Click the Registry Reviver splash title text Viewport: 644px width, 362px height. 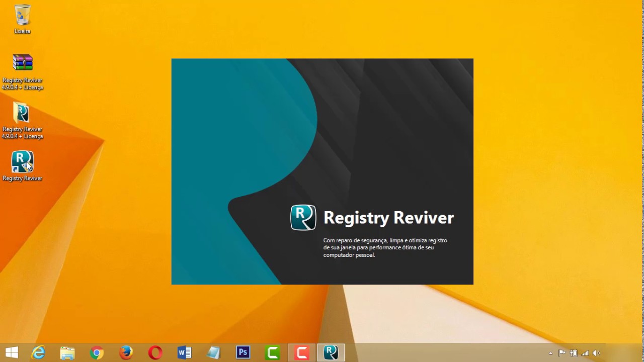tap(388, 218)
